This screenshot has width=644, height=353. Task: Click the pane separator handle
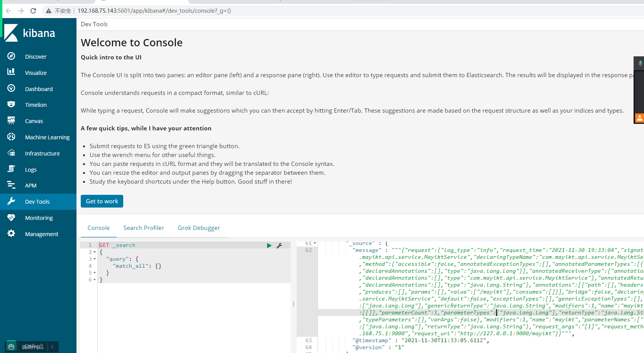294,304
